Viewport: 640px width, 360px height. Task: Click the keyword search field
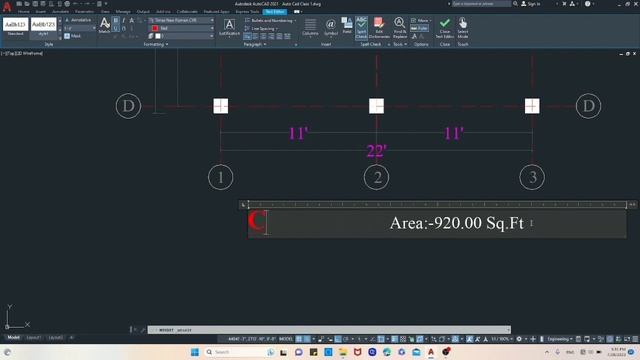481,4
